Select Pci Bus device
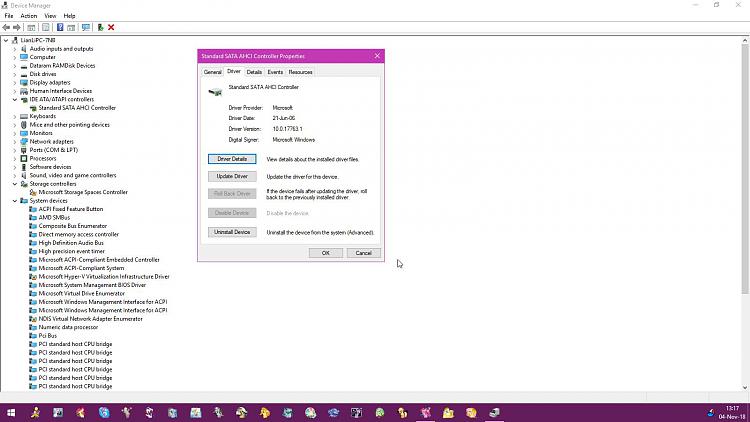This screenshot has height=422, width=750. point(47,336)
